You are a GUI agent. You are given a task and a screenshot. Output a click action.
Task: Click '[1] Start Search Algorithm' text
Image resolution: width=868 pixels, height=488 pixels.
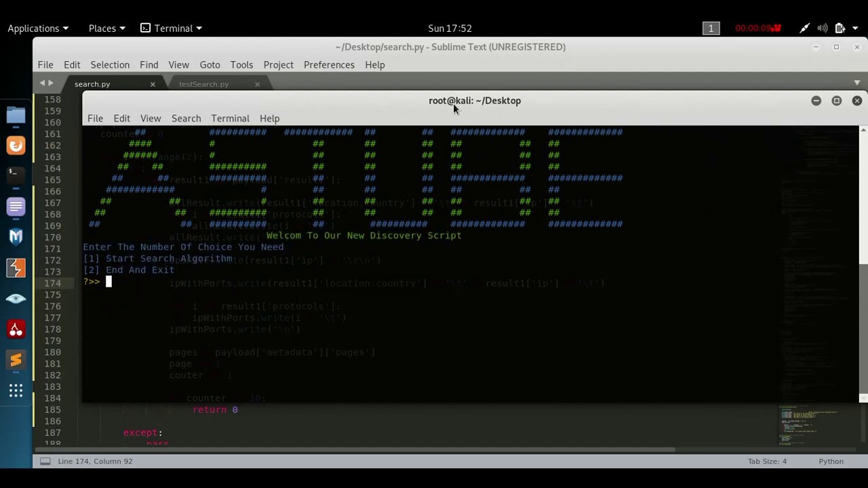157,259
